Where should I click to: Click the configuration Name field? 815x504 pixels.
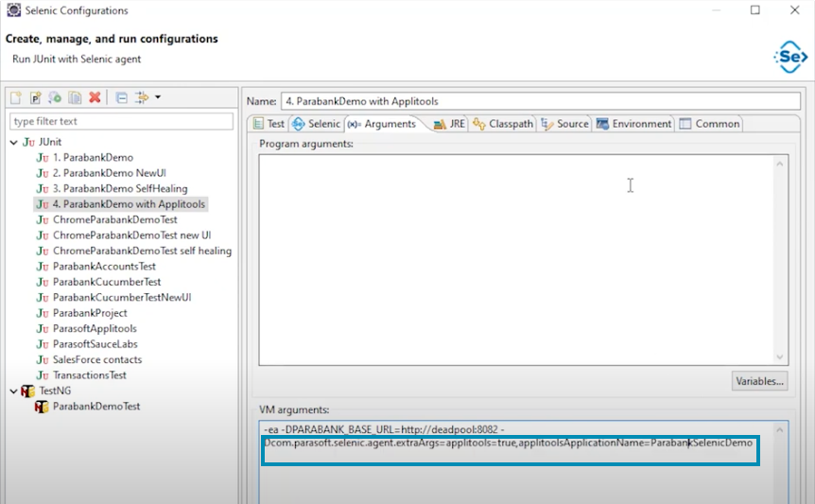tap(541, 101)
